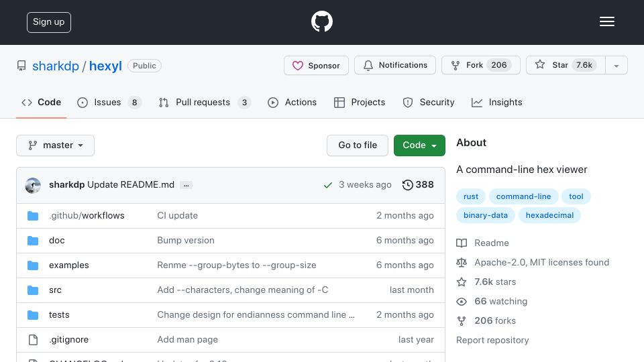Click the green checkmark build status
Screen dimensions: 644x362
328,185
